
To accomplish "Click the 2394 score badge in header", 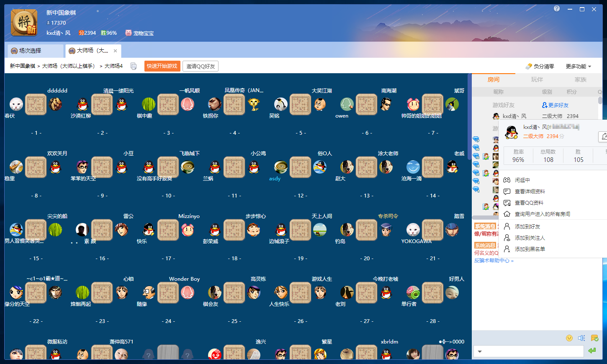I will (87, 33).
